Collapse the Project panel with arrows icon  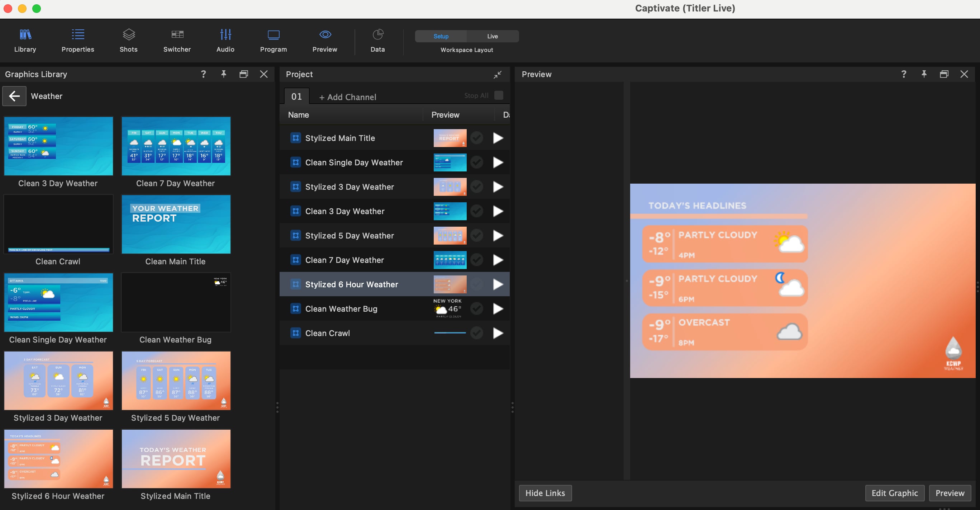(x=497, y=75)
